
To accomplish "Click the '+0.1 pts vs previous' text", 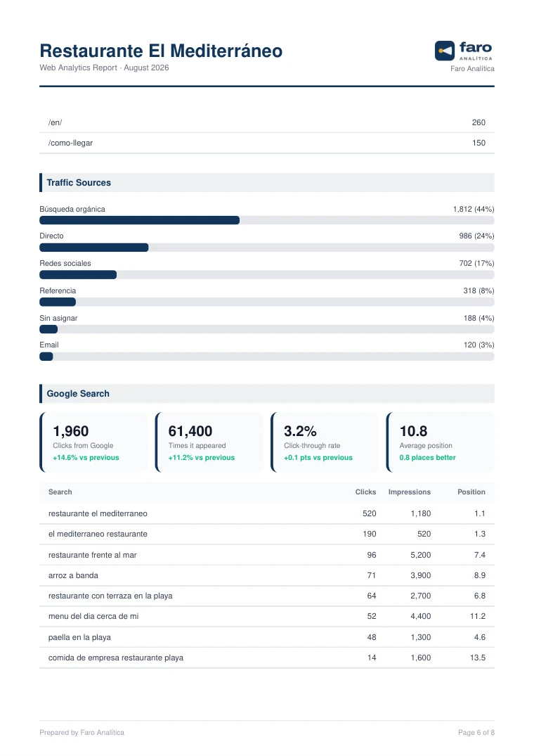I will pyautogui.click(x=318, y=458).
